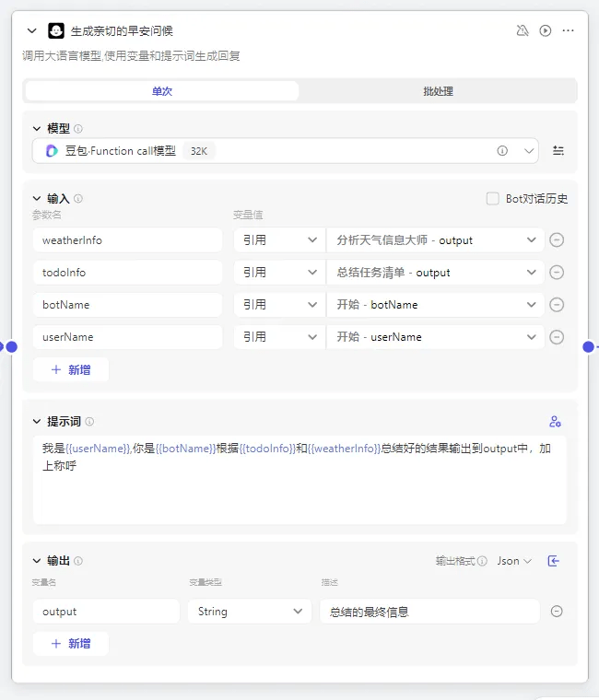Show info tooltip next to 输出格式 label
The image size is (599, 700).
pyautogui.click(x=482, y=561)
